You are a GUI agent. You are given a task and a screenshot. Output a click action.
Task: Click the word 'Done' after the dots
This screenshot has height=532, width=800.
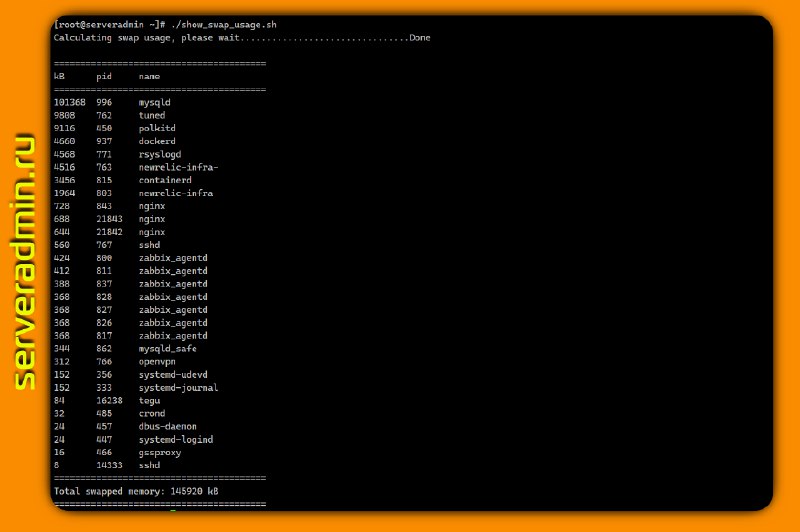[420, 38]
